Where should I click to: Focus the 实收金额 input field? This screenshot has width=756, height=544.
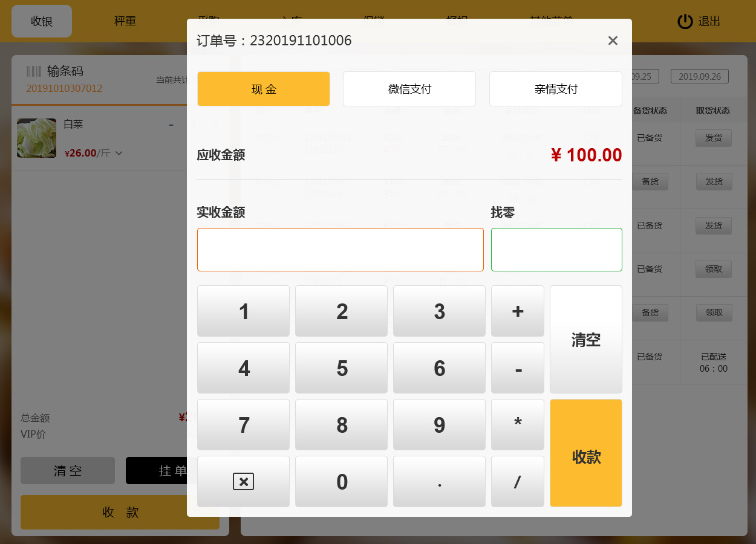341,250
